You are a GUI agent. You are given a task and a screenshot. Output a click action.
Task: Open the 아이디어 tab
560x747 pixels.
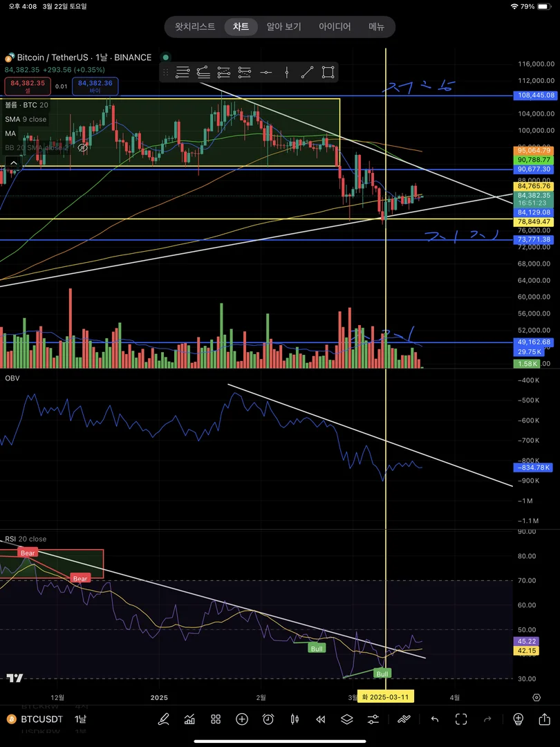(335, 27)
